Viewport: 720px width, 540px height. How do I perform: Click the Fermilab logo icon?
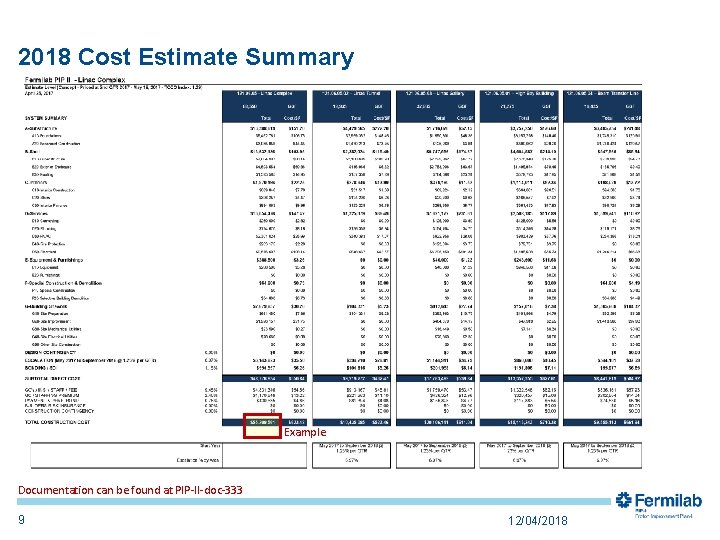pos(624,500)
